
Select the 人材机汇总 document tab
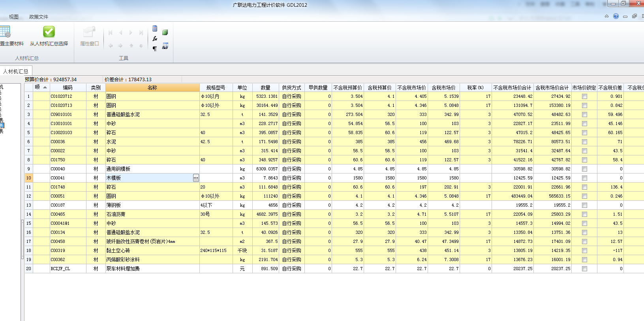tap(15, 71)
